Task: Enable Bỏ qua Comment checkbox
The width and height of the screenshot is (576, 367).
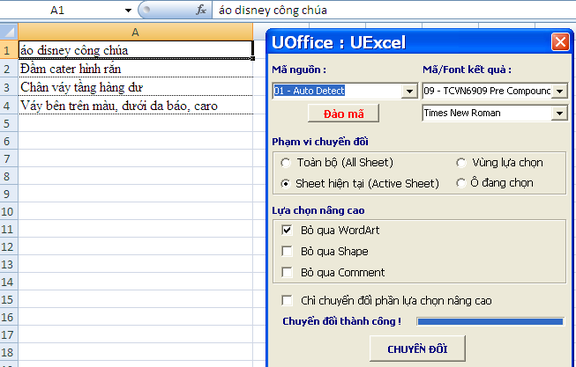Action: (287, 273)
